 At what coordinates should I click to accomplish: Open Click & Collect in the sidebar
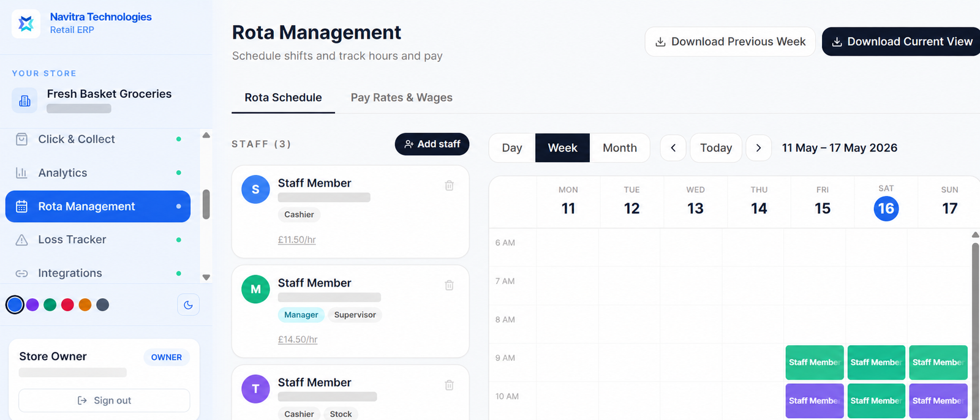pos(98,139)
